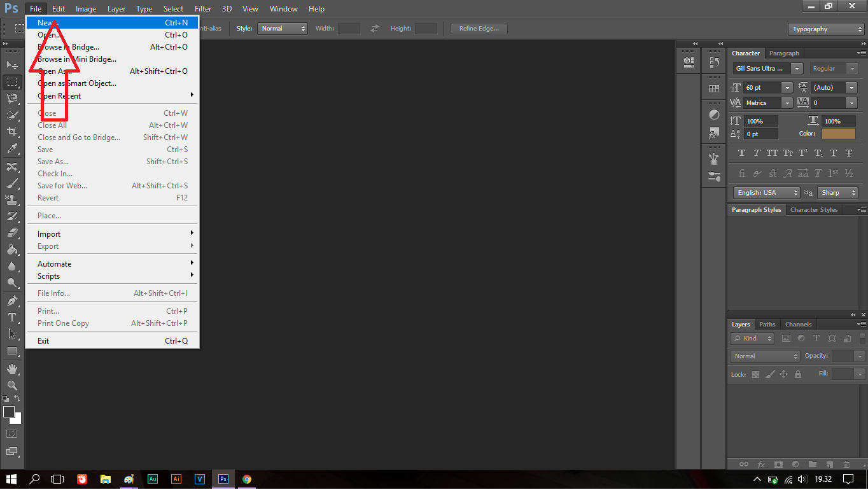Toggle Underline text style
Viewport: 868px width, 490px height.
[834, 153]
